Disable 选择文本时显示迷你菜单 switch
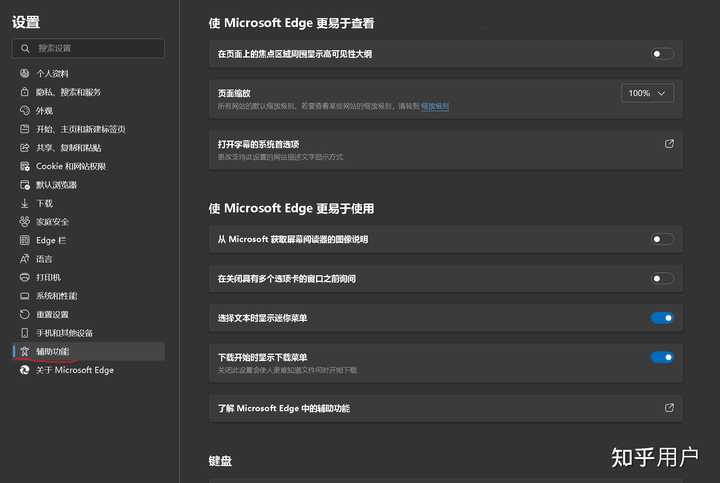Screen dimensions: 720x483 coord(662,318)
